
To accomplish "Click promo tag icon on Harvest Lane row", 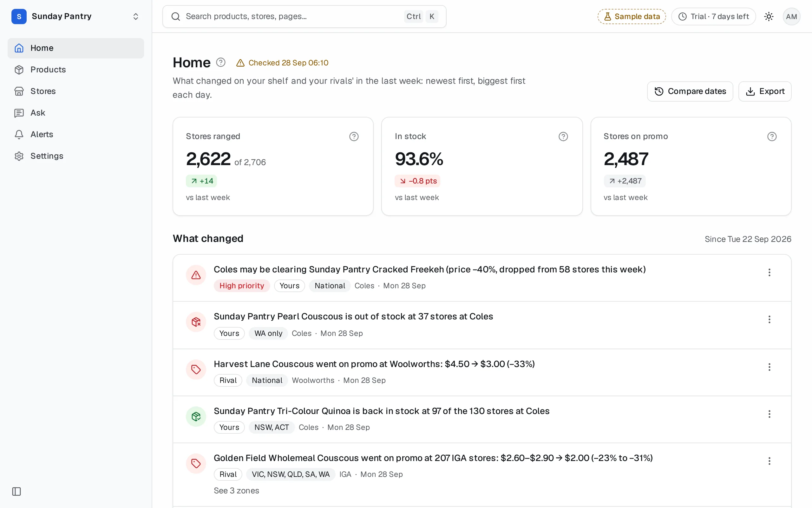I will (x=196, y=370).
